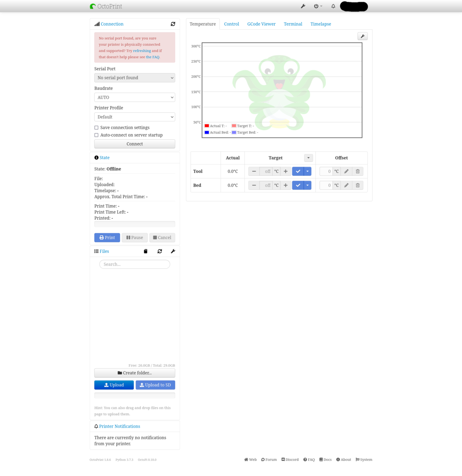The width and height of the screenshot is (462, 476).
Task: Click the Bed offset field
Action: point(326,185)
